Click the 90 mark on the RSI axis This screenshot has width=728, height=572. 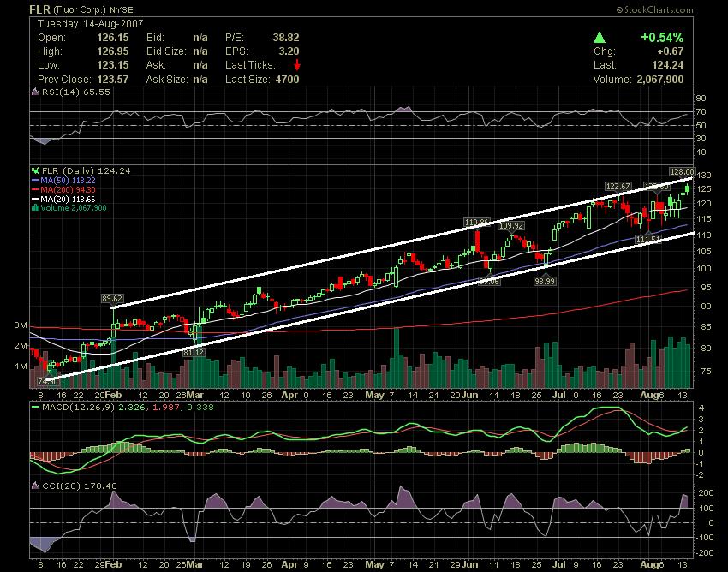(x=701, y=98)
